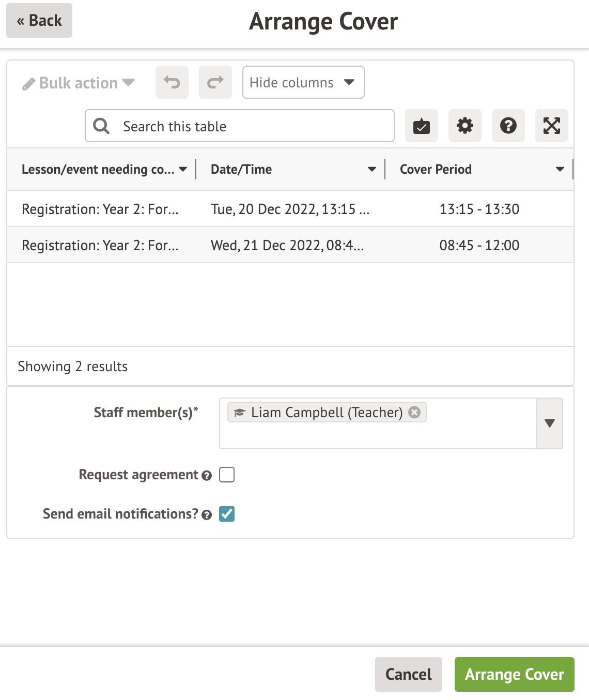The width and height of the screenshot is (589, 700).
Task: Click the redo arrow icon
Action: pyautogui.click(x=215, y=82)
